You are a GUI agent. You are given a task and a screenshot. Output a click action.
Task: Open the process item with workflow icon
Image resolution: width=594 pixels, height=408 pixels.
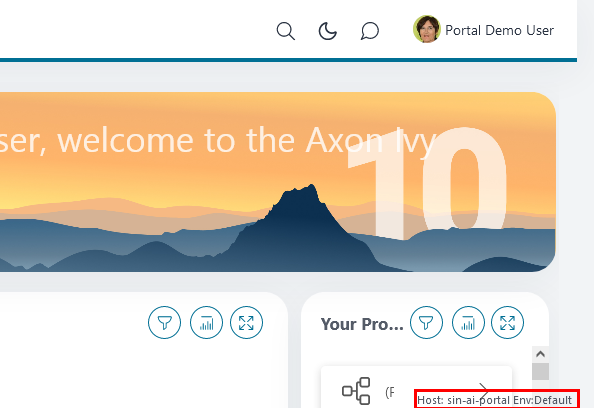point(416,387)
